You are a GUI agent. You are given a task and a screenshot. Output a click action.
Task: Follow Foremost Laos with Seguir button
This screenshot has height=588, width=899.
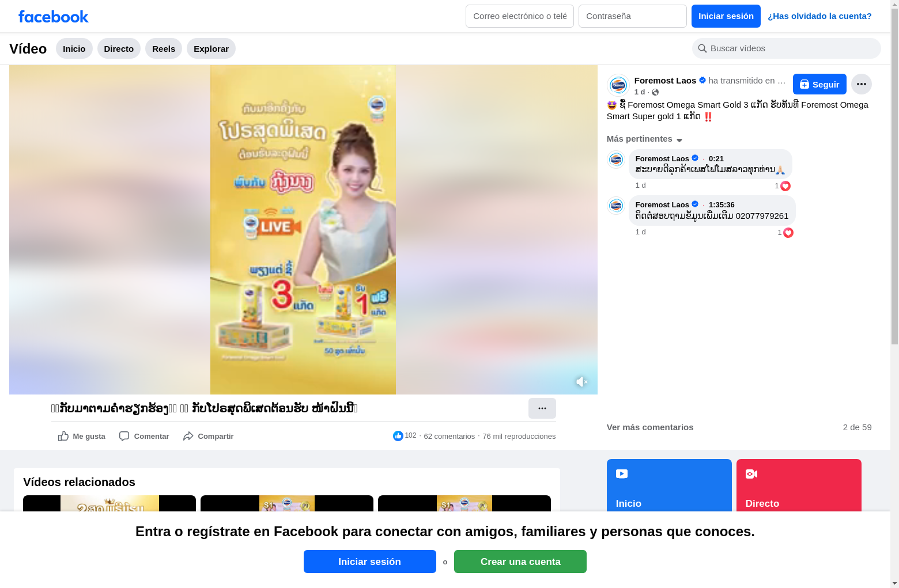pos(819,84)
